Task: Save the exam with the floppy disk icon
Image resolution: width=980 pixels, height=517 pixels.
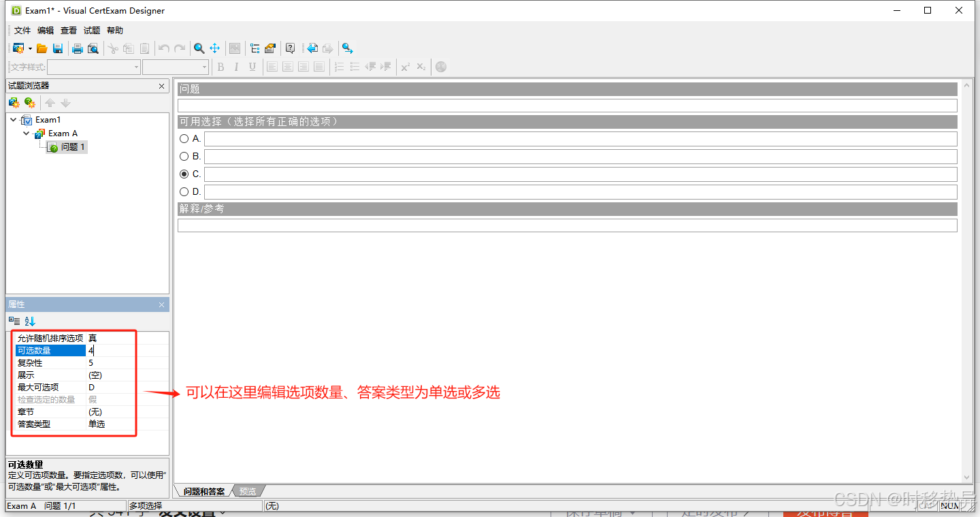Action: 58,48
